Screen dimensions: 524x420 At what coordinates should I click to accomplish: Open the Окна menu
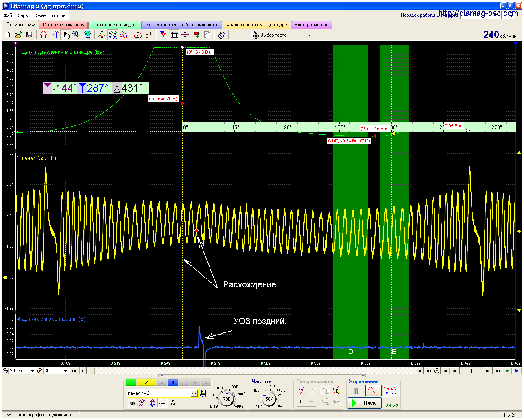pyautogui.click(x=41, y=15)
